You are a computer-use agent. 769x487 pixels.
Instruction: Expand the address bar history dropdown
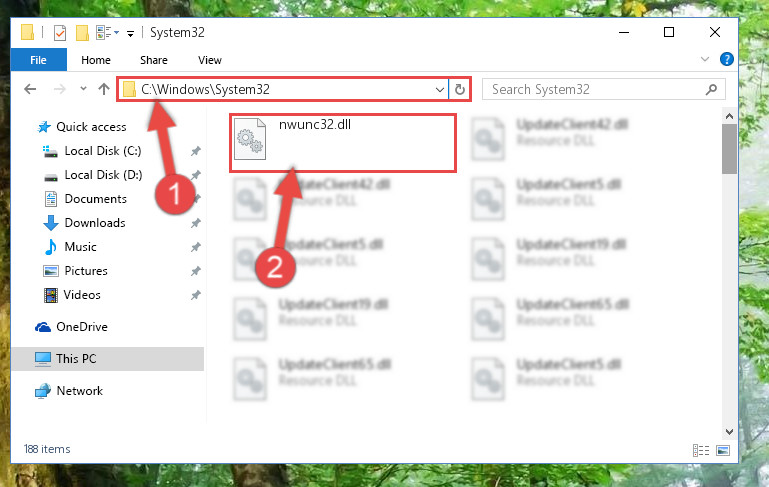pos(439,90)
